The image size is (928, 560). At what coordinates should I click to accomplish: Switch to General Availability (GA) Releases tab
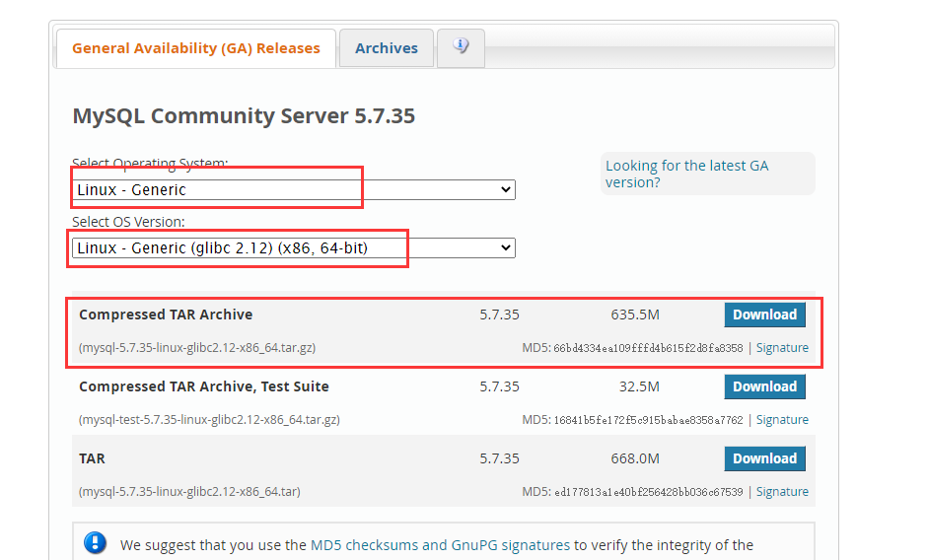196,48
